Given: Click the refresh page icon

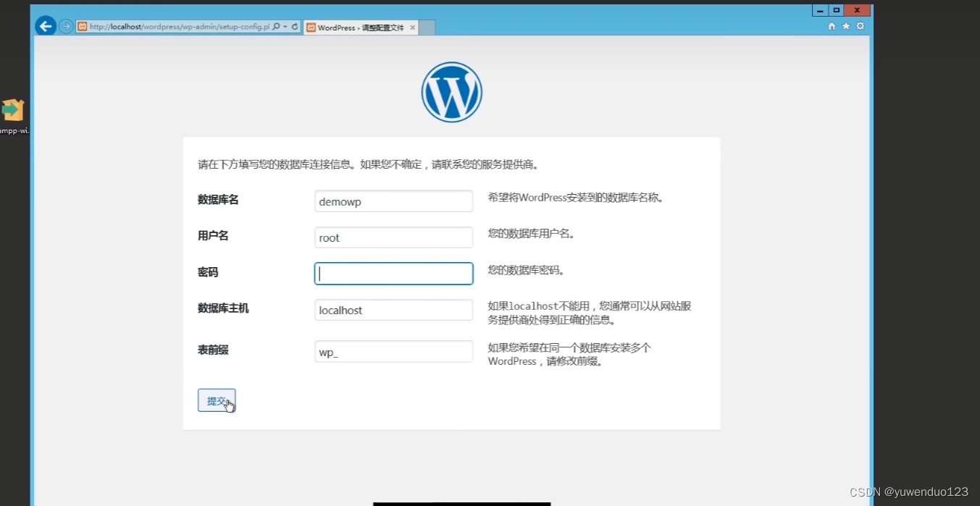Looking at the screenshot, I should (295, 27).
